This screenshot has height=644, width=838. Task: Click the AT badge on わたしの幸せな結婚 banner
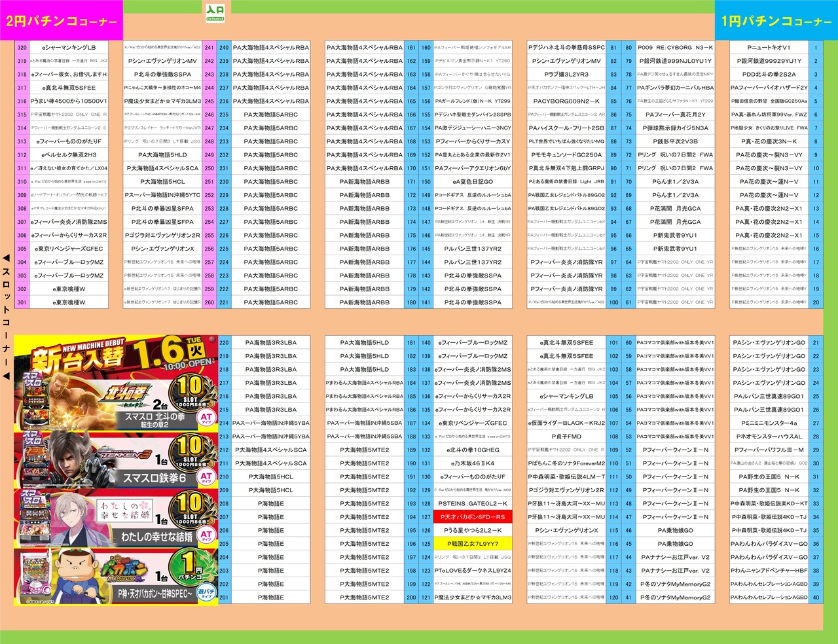(x=206, y=536)
